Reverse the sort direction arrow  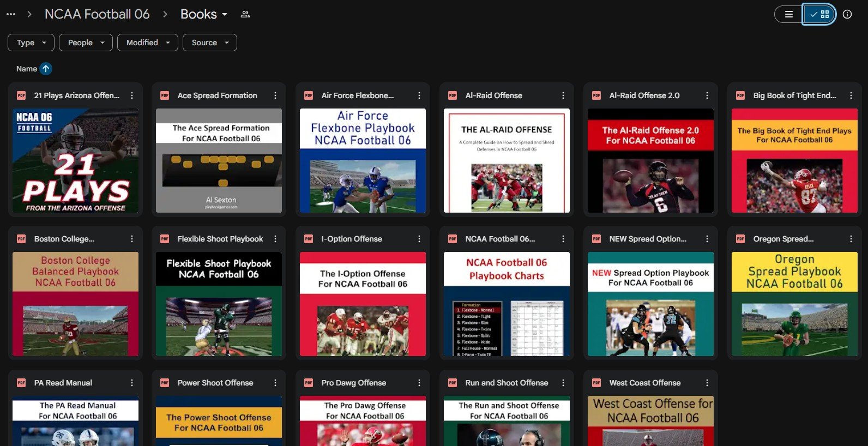(46, 69)
